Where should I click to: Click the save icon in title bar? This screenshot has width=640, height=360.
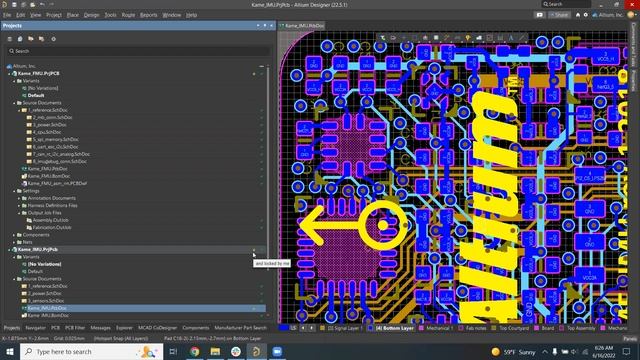coord(14,4)
